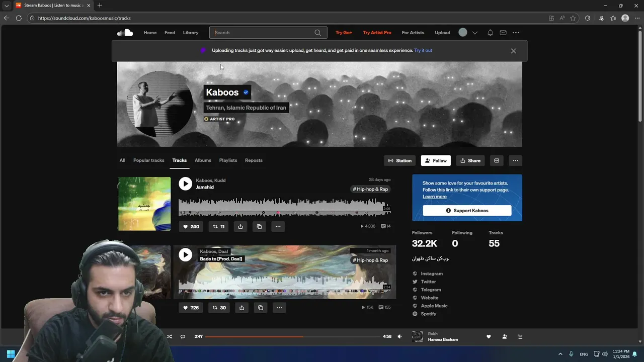Message Kaboos via envelope button

497,161
